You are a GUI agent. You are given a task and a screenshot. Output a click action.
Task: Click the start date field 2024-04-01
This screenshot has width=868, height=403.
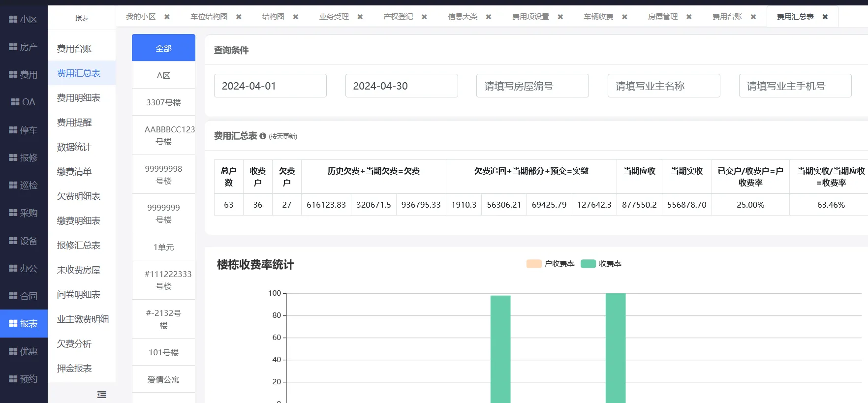point(270,86)
